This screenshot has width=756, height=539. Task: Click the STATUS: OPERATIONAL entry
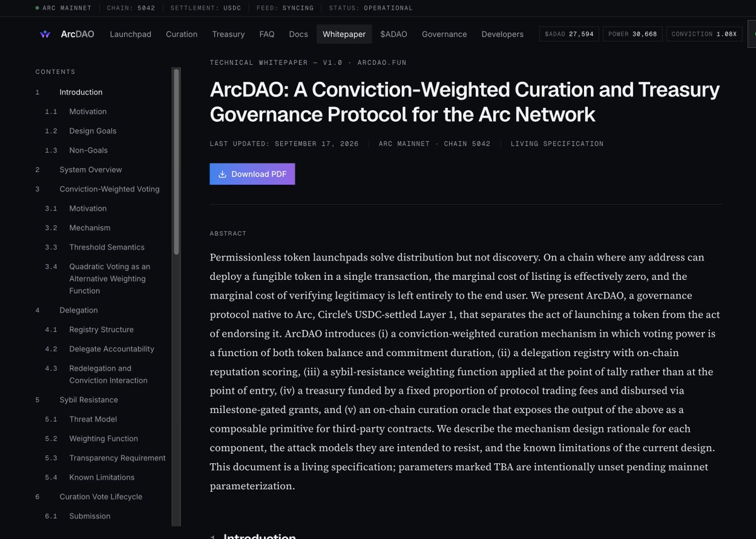click(371, 8)
